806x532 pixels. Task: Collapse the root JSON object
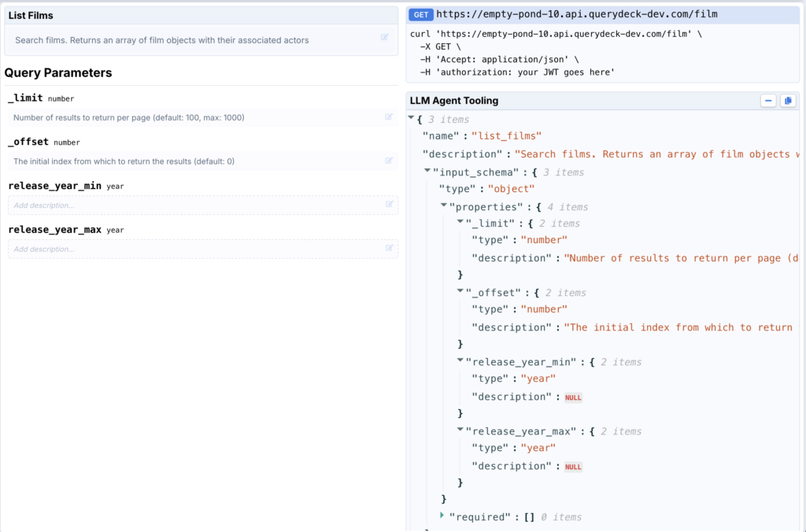(x=411, y=118)
